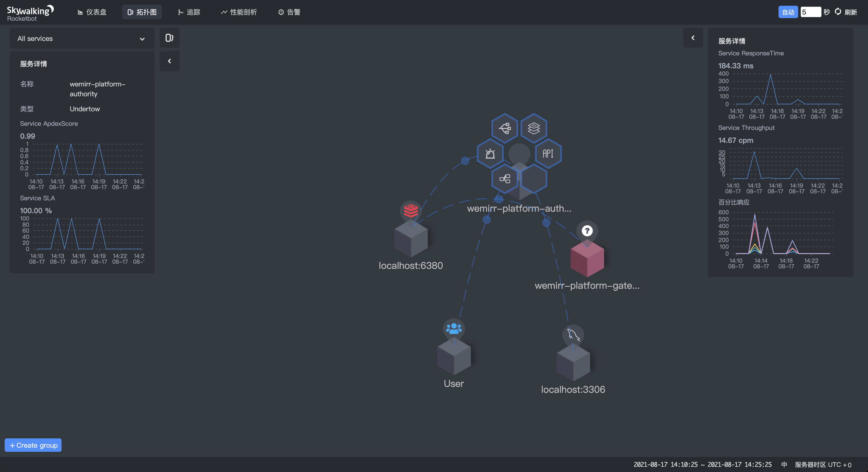Screen dimensions: 868x472
Task: Click the layers (instance) hexagon icon
Action: [534, 128]
